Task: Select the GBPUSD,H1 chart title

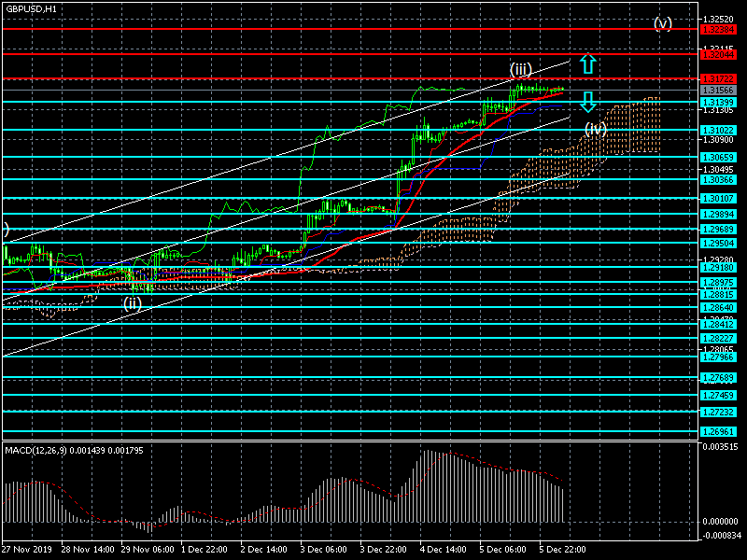Action: click(x=31, y=9)
